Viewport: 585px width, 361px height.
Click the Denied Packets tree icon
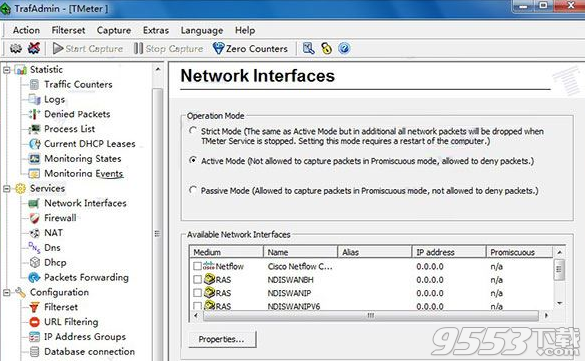[x=34, y=114]
